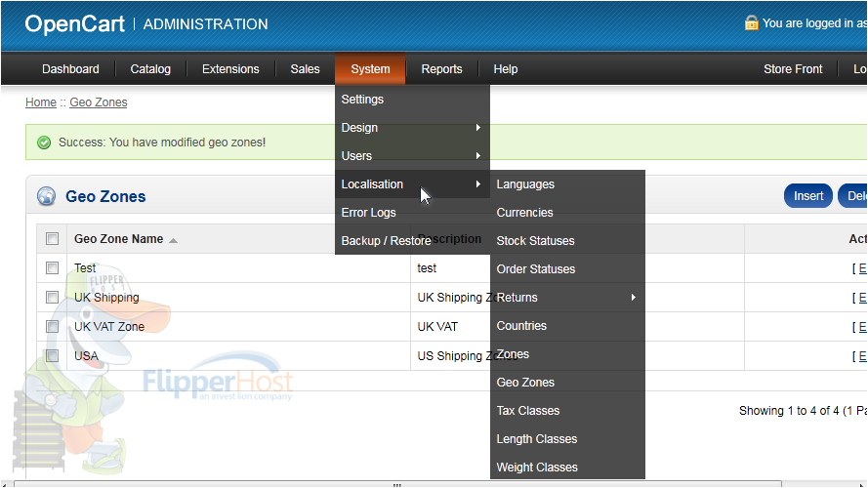The height and width of the screenshot is (488, 868).
Task: Choose Weight Classes submenu item
Action: (x=567, y=467)
